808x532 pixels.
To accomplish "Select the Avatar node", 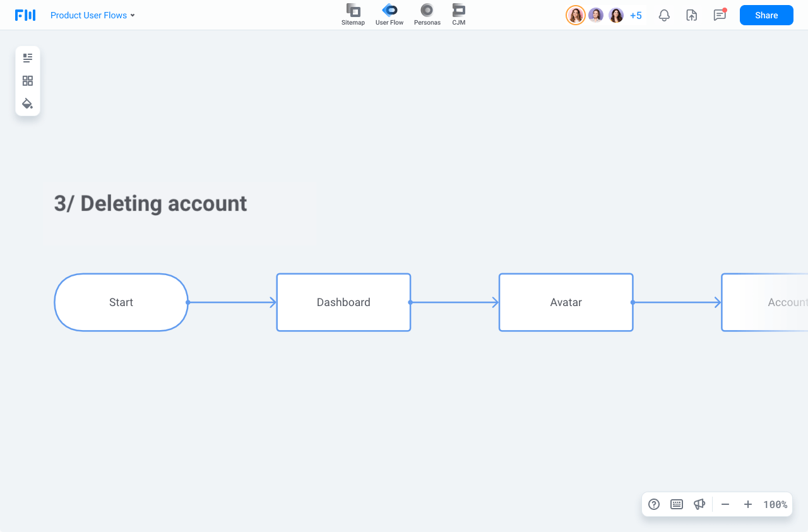I will [566, 302].
